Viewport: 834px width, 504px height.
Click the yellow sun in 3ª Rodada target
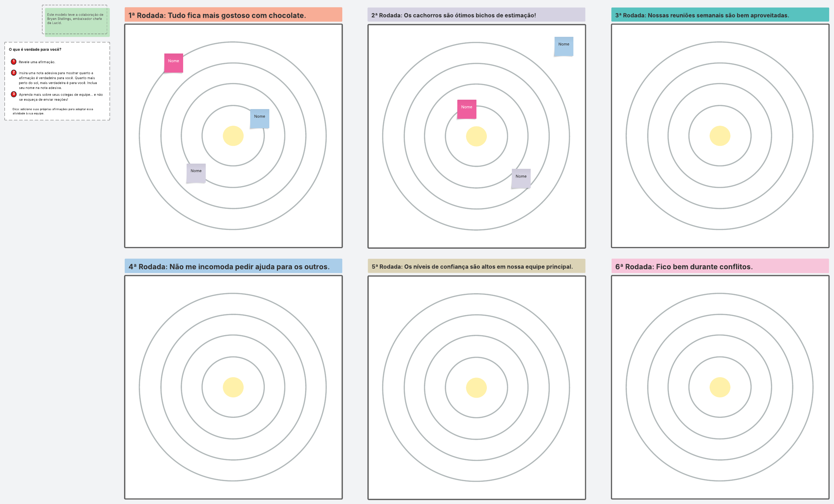click(720, 136)
